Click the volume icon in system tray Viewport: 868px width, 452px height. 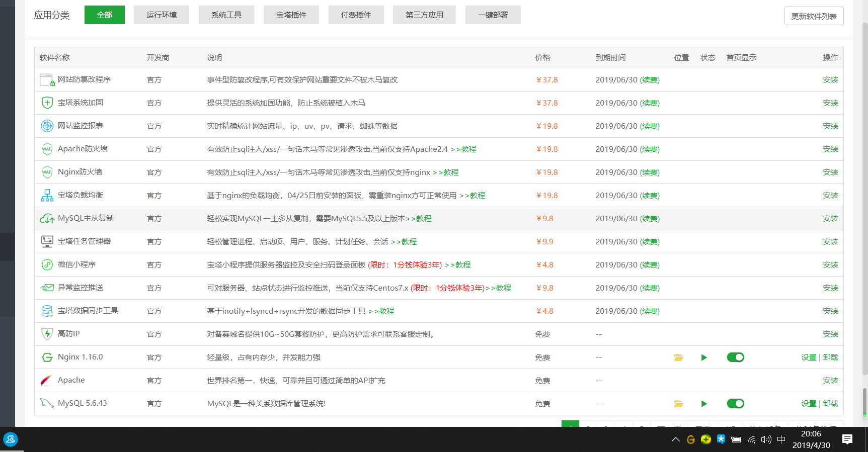(x=766, y=439)
